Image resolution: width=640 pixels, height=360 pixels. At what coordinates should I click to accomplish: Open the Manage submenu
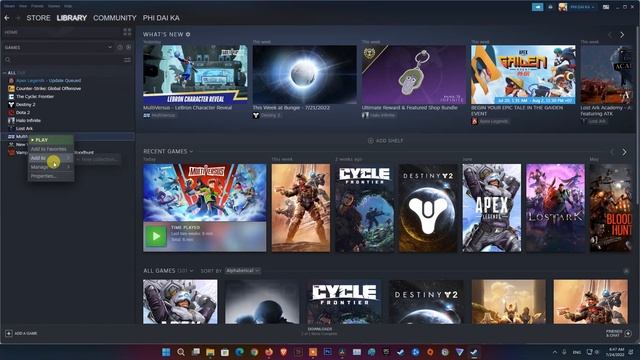(x=51, y=167)
